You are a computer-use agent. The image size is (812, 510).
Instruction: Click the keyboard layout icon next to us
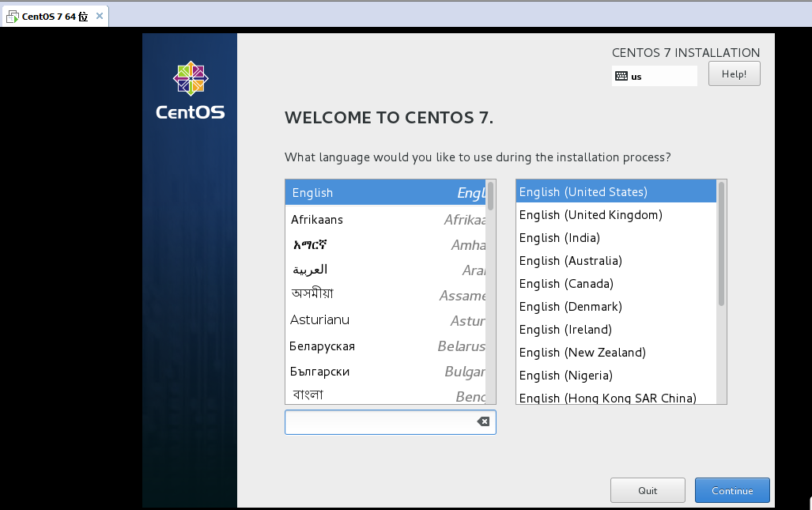pyautogui.click(x=621, y=76)
